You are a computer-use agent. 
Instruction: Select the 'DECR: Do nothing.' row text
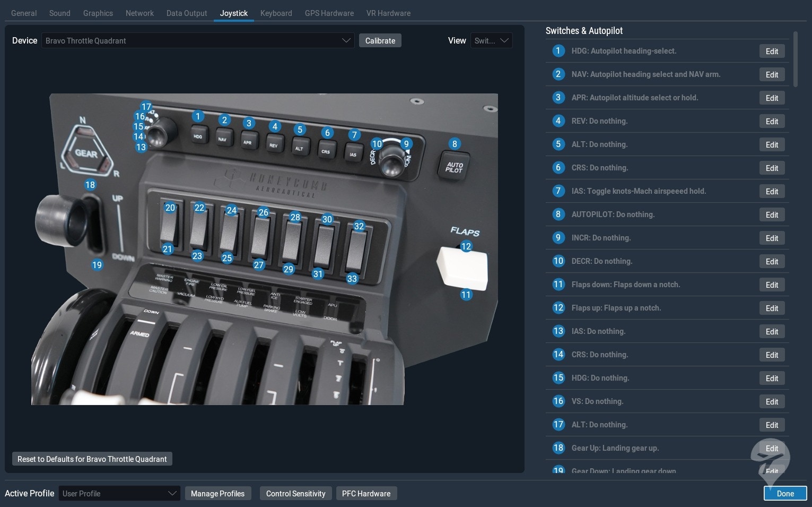602,261
